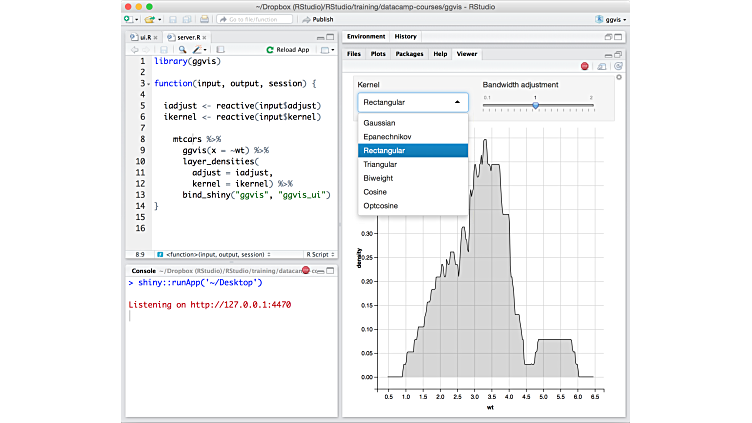Click the Print icon in main toolbar
Image resolution: width=752 pixels, height=423 pixels.
pyautogui.click(x=204, y=19)
